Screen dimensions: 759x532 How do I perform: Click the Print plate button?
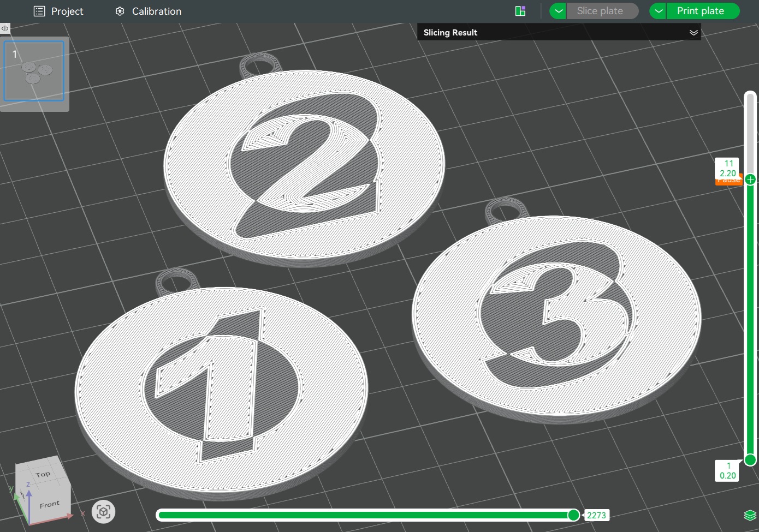click(700, 11)
